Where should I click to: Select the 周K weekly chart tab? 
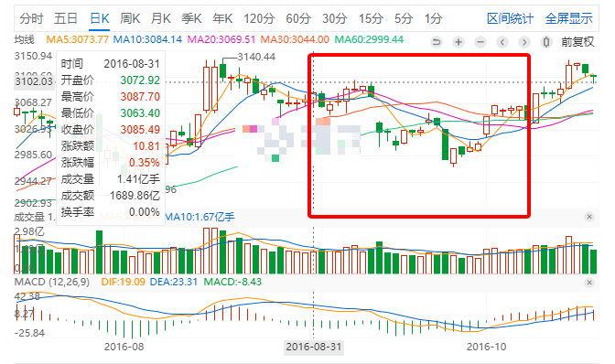pos(130,18)
